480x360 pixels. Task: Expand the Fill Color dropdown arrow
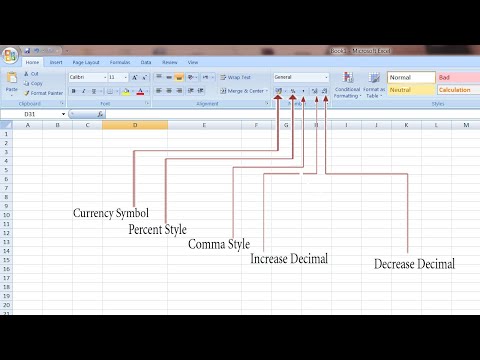132,91
